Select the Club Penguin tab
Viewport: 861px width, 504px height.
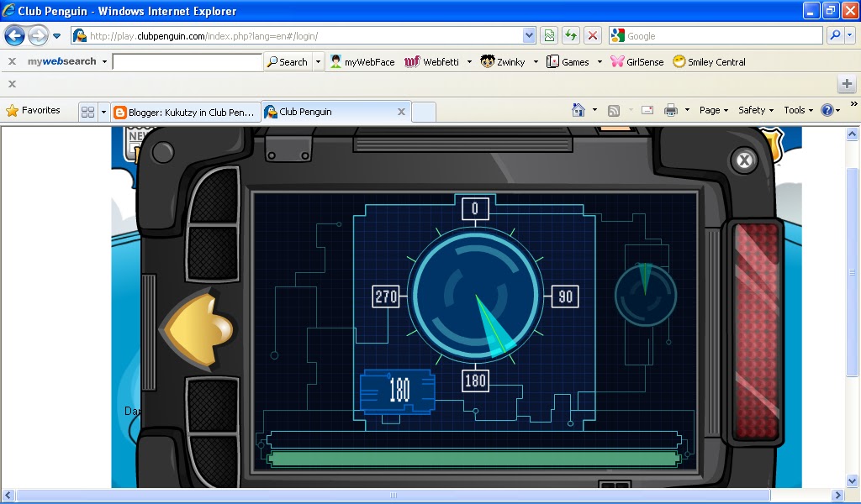(330, 112)
